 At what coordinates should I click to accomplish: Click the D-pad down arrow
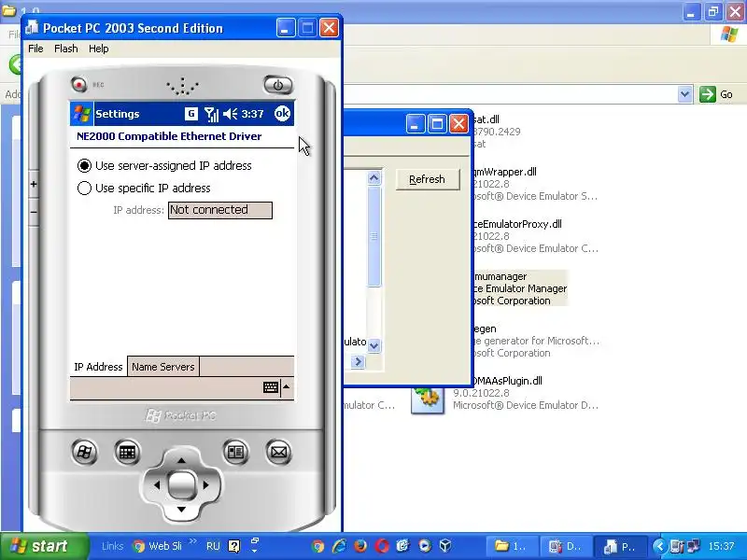[x=181, y=510]
